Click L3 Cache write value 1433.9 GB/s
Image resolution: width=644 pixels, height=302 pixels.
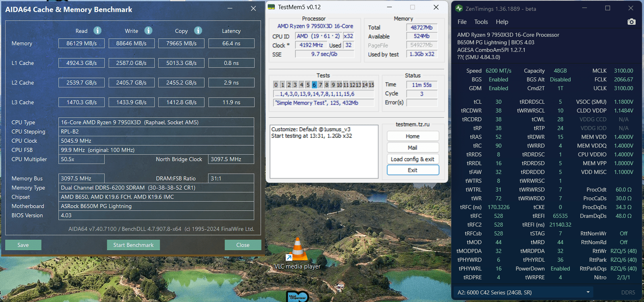[x=131, y=102]
